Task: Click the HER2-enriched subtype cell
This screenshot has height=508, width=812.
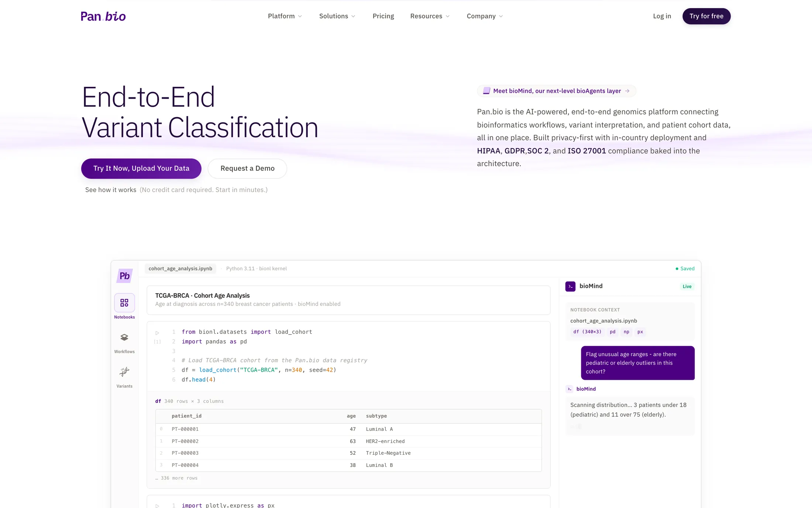Action: click(385, 441)
